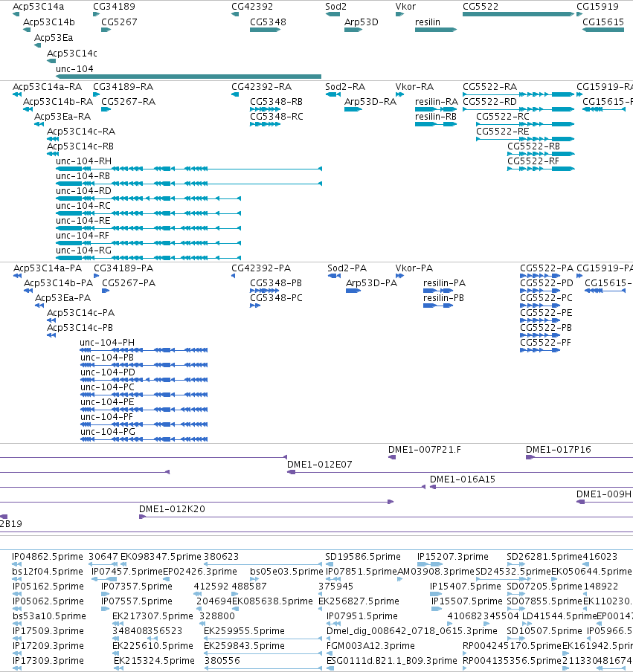
Task: Click the CG5348-PC protein label
Action: point(276,298)
